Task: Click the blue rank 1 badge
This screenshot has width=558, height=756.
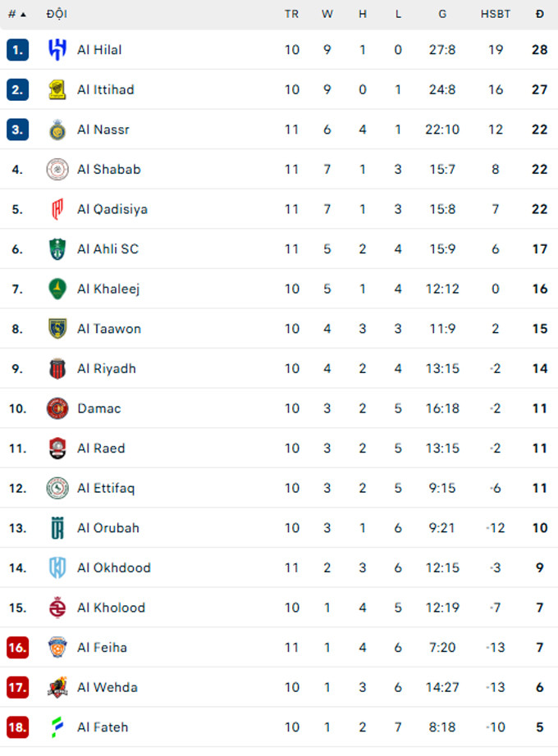Action: (x=17, y=49)
